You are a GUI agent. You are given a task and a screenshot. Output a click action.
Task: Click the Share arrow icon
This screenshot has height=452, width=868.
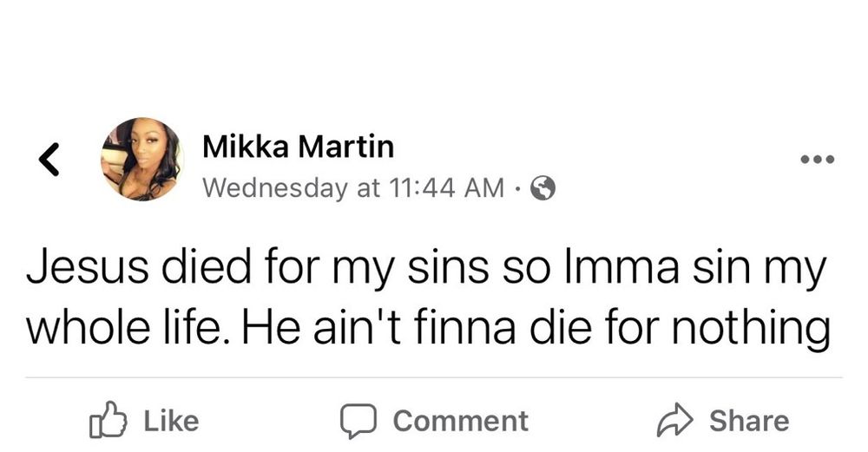(x=674, y=421)
